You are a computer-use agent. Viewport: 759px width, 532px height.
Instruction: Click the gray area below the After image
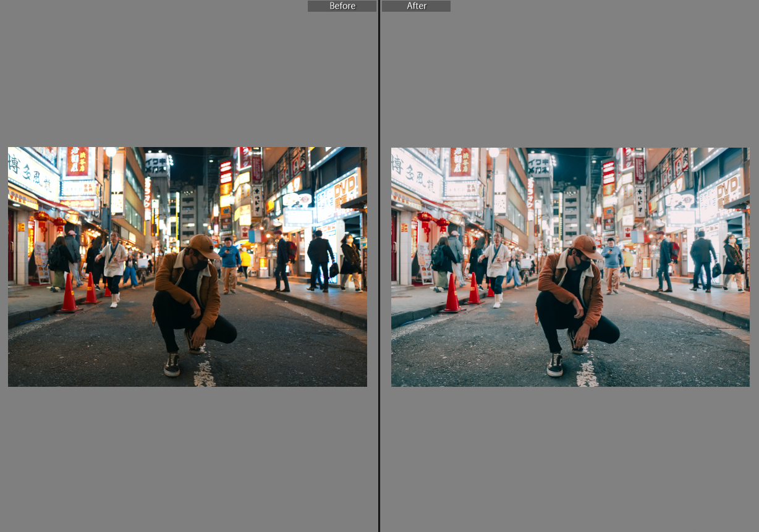click(570, 457)
